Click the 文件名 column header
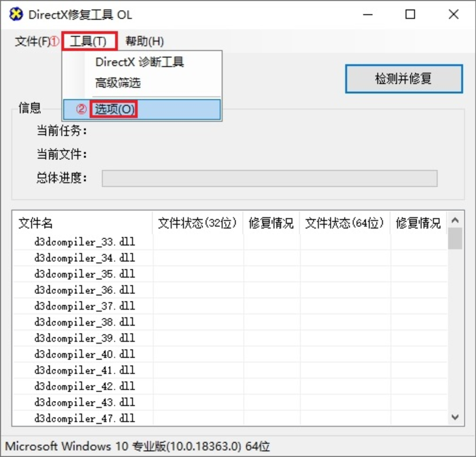 82,223
